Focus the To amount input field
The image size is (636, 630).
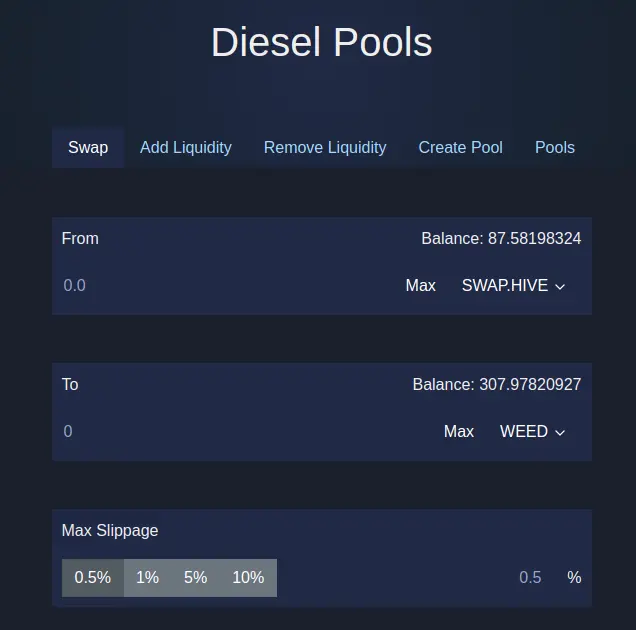point(247,431)
